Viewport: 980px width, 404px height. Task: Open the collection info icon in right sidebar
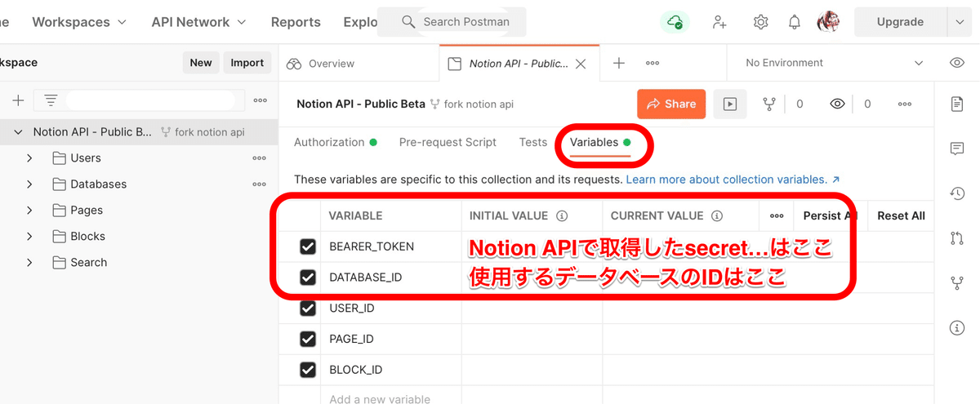click(957, 328)
